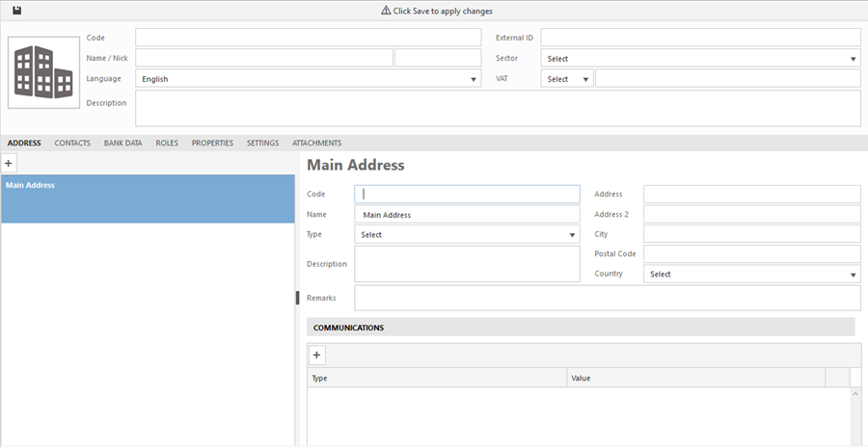Open the Attachments tab
Screen dimensions: 868x448
click(x=316, y=143)
